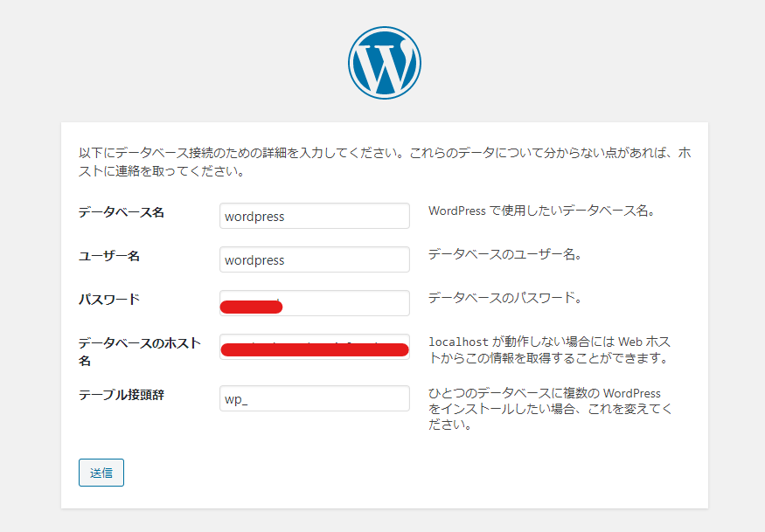Focus the パスワード input field

click(x=315, y=303)
